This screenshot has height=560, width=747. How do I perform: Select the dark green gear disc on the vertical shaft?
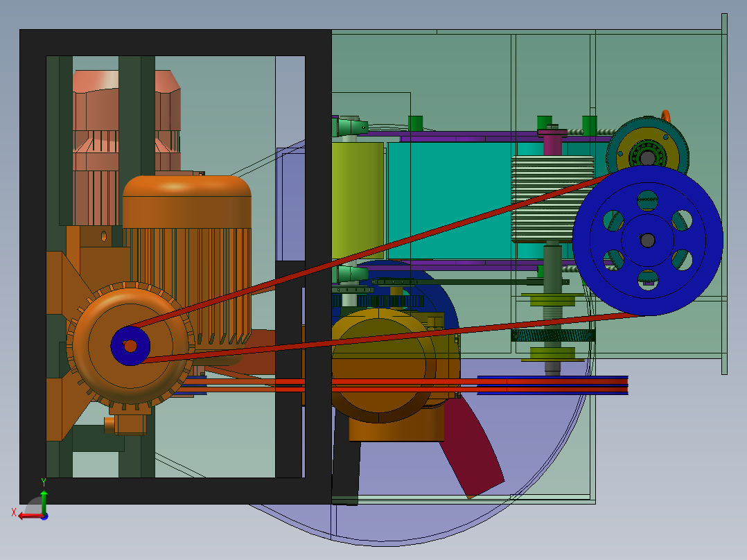(x=553, y=335)
